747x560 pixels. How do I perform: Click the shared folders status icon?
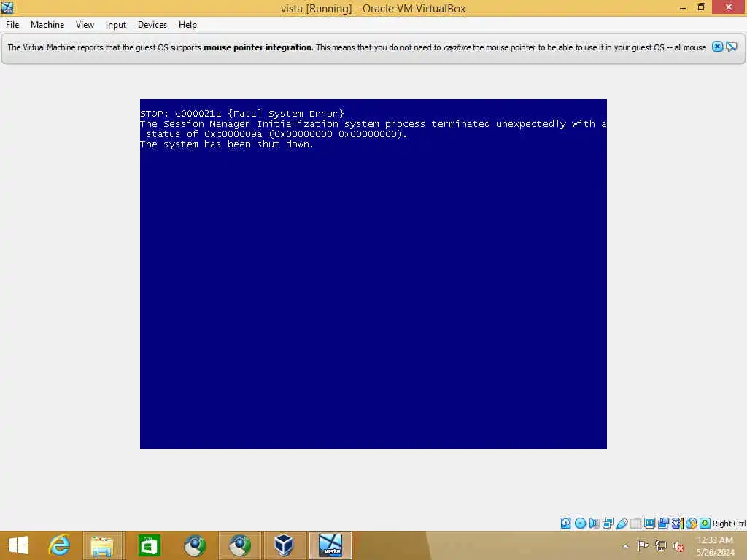[636, 524]
